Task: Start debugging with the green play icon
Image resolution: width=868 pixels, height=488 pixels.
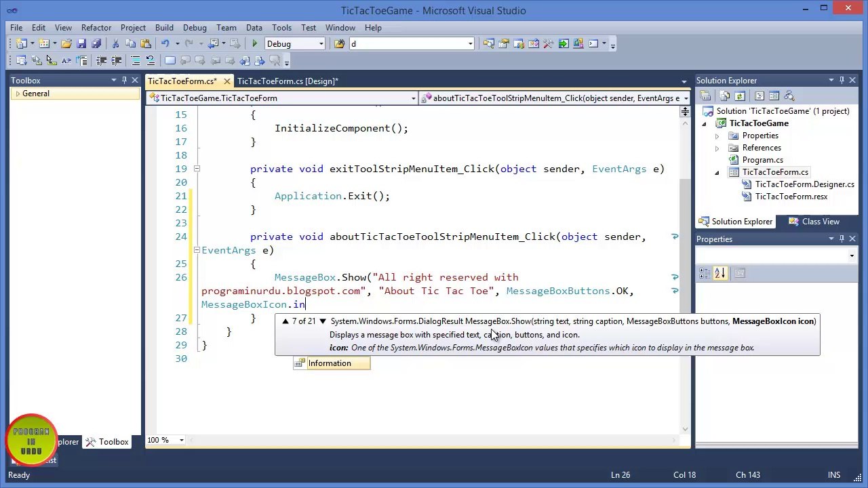Action: [x=254, y=44]
